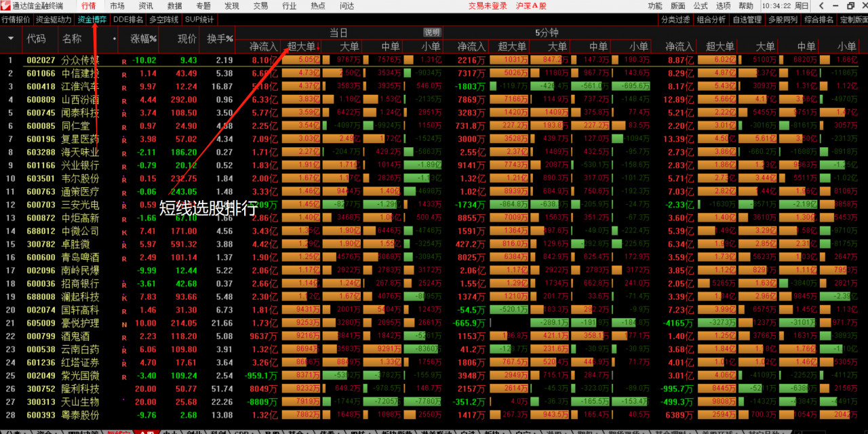Open the 资讯 menu
This screenshot has height=434, width=868.
146,5
